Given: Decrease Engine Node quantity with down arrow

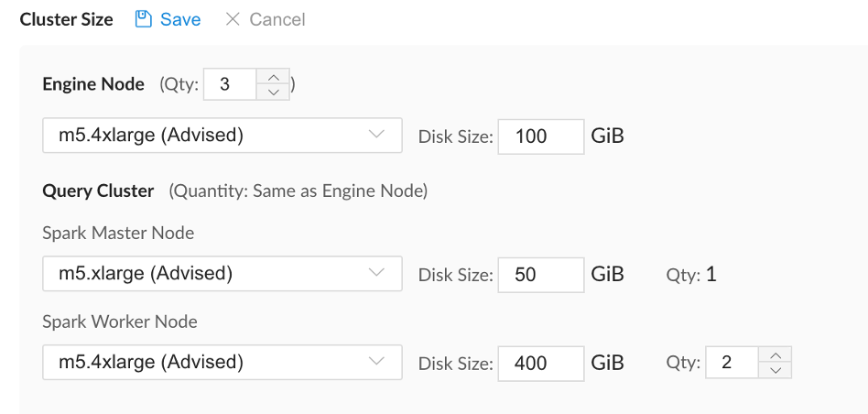Looking at the screenshot, I should click(x=273, y=92).
